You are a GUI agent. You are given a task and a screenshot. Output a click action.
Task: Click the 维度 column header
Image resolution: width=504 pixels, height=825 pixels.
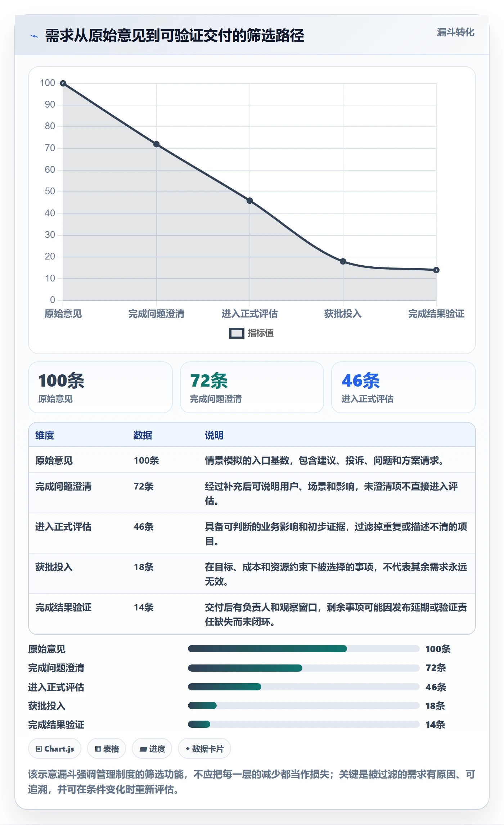tap(45, 435)
